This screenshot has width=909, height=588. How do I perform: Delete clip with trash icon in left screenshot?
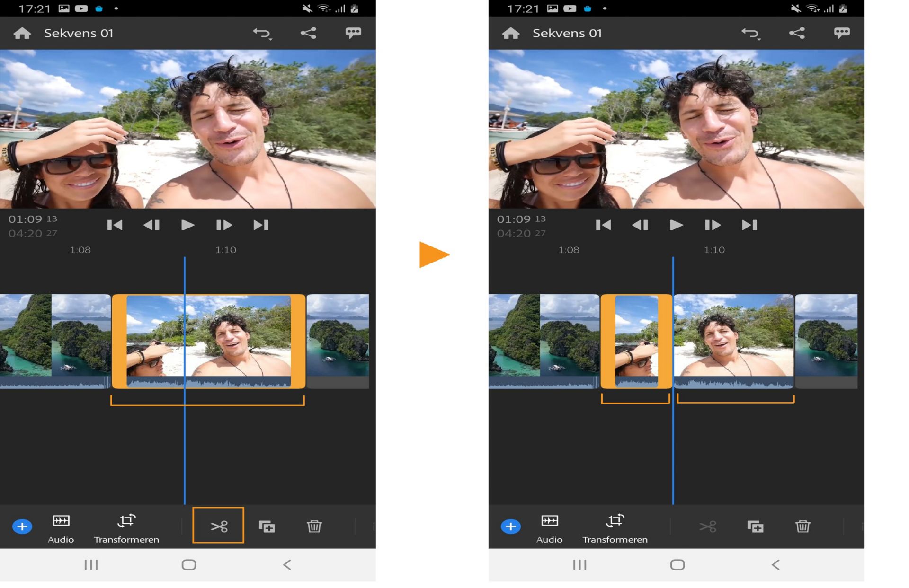[x=314, y=526]
